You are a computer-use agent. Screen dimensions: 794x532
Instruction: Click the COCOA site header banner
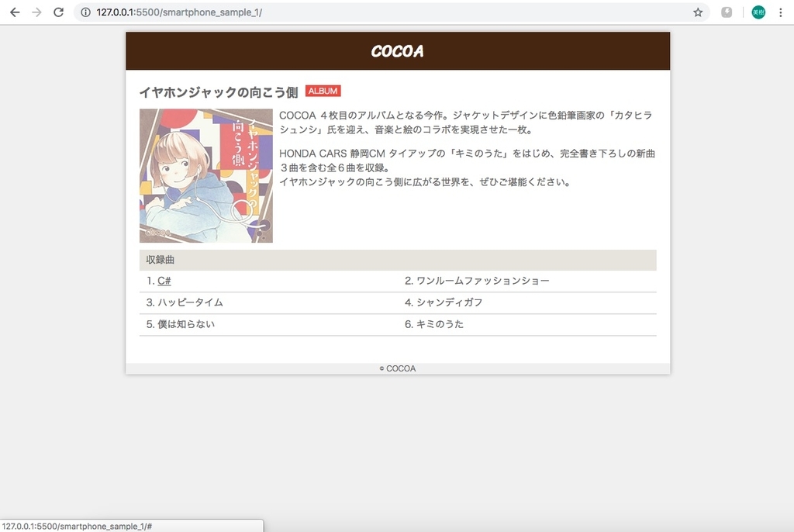tap(397, 50)
